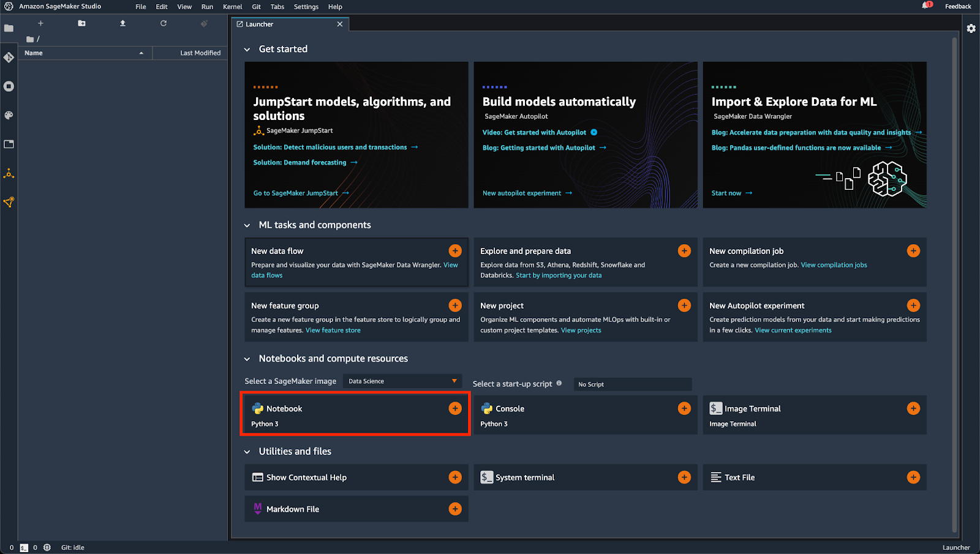This screenshot has width=980, height=554.
Task: Click the View feature store link
Action: click(333, 331)
